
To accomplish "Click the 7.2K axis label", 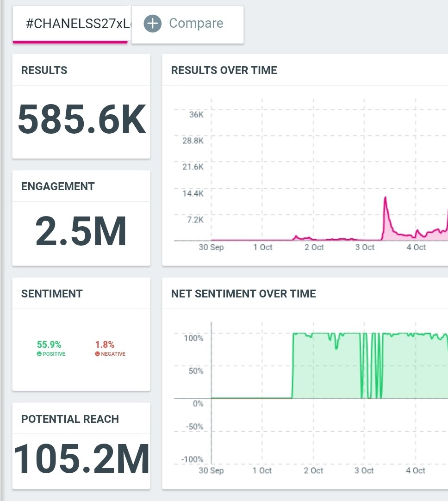I will (195, 220).
